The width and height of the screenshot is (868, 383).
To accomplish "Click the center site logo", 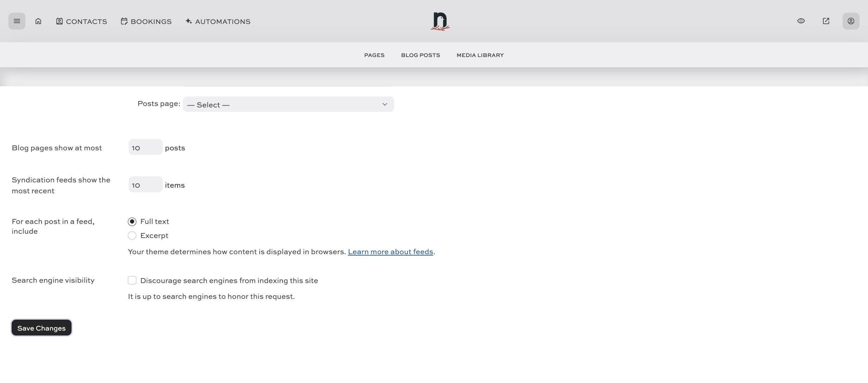I will tap(440, 21).
